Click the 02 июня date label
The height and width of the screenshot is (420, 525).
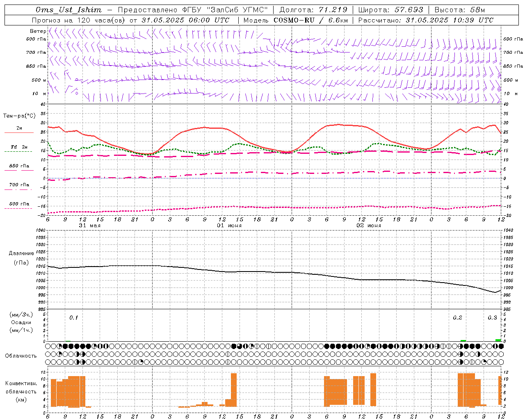tap(369, 226)
